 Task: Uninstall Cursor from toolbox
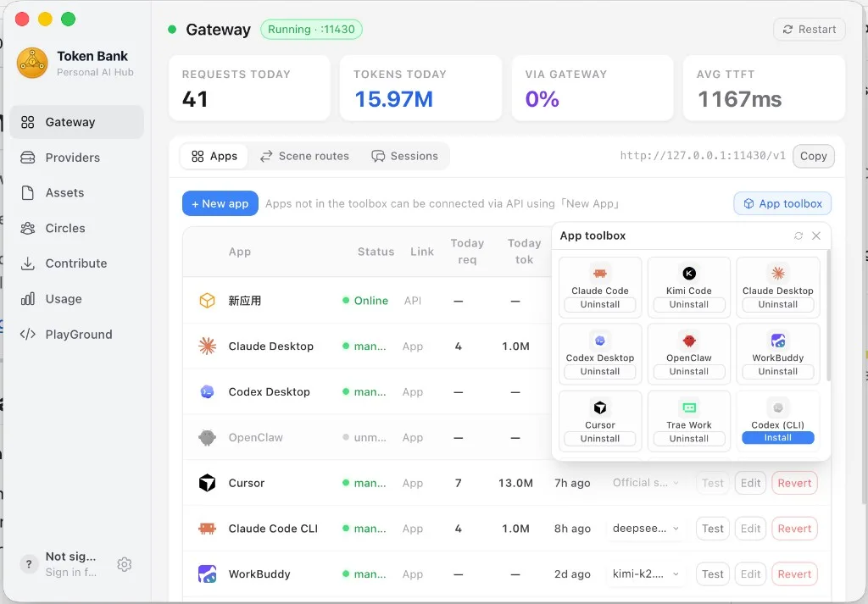(x=600, y=438)
